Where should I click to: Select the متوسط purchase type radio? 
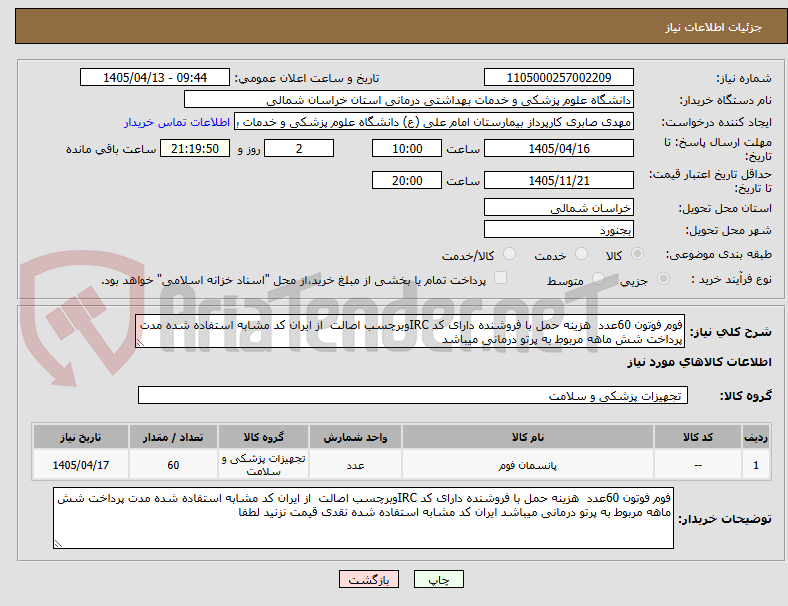tap(598, 278)
